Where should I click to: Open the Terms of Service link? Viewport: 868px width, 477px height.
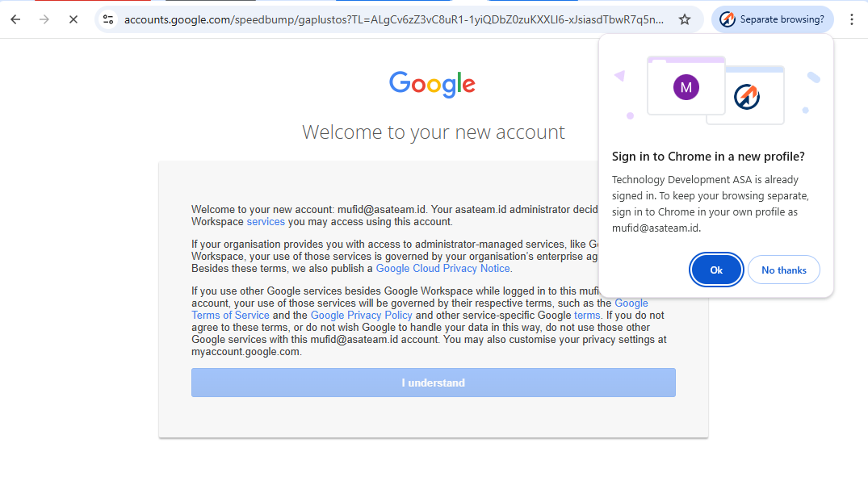[230, 316]
